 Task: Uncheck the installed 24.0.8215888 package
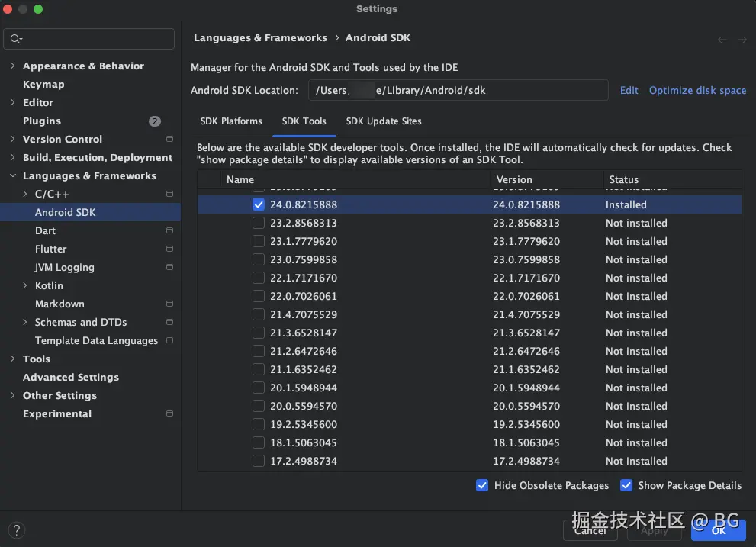click(259, 204)
